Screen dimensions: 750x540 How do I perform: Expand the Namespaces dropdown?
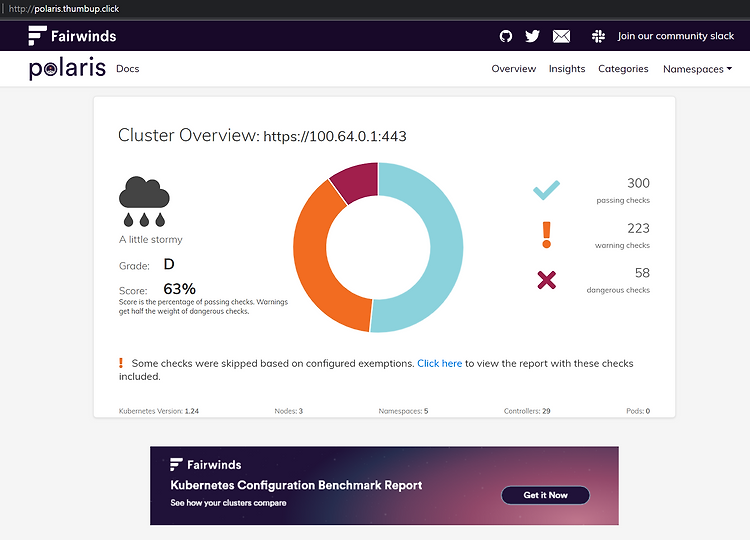(x=697, y=69)
